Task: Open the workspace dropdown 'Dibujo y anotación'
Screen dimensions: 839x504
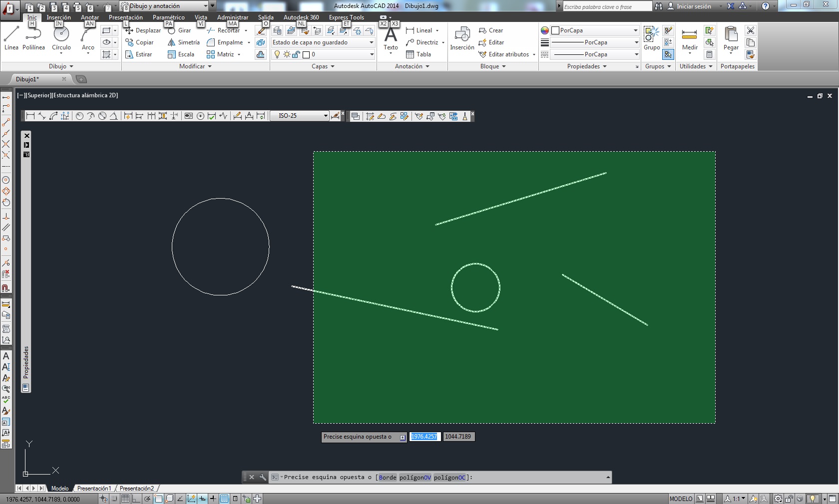Action: (x=164, y=6)
